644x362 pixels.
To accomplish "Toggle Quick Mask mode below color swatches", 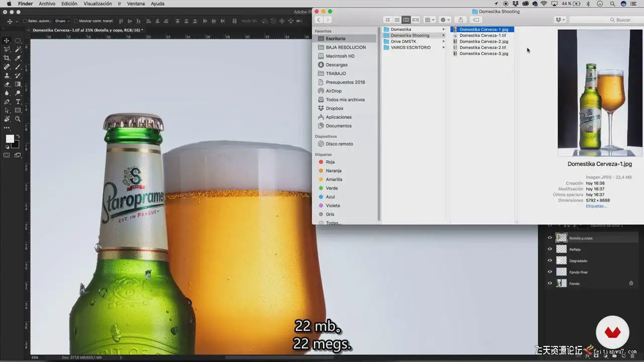I will (7, 155).
